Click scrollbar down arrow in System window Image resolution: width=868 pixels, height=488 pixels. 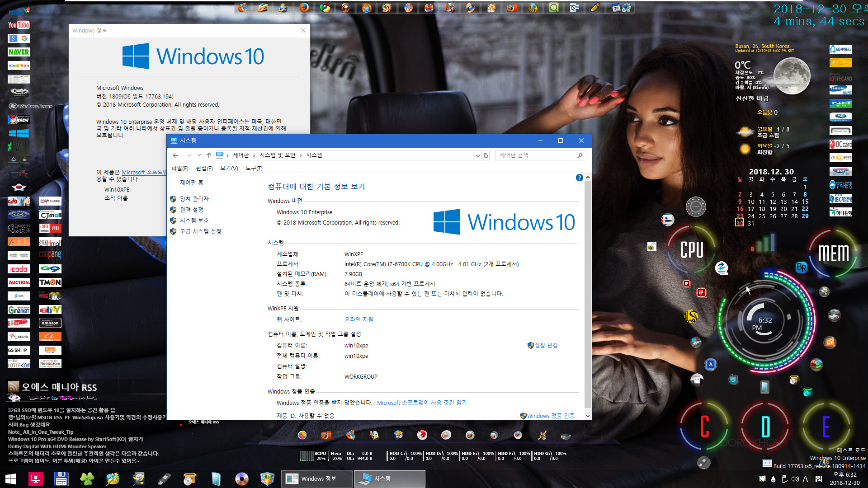click(x=588, y=416)
